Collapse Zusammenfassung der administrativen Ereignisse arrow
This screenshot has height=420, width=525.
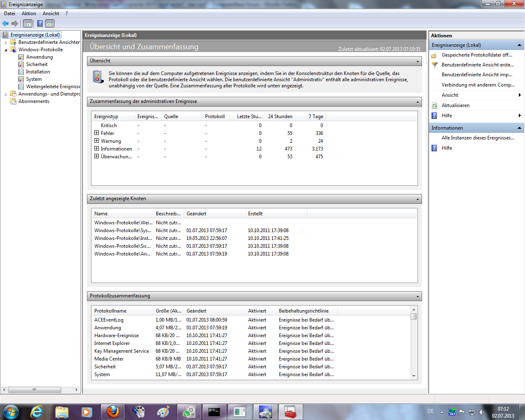tap(418, 102)
